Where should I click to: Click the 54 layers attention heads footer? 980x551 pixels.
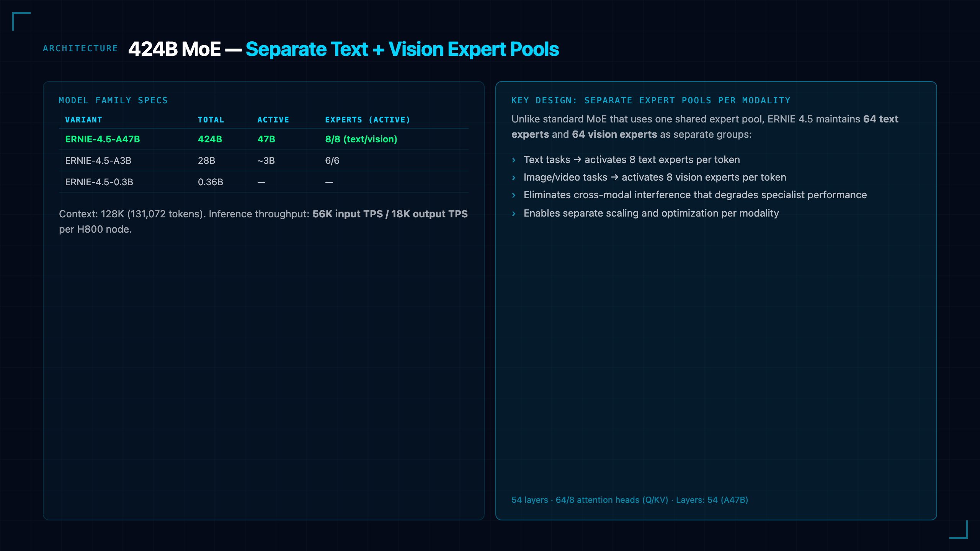point(630,500)
